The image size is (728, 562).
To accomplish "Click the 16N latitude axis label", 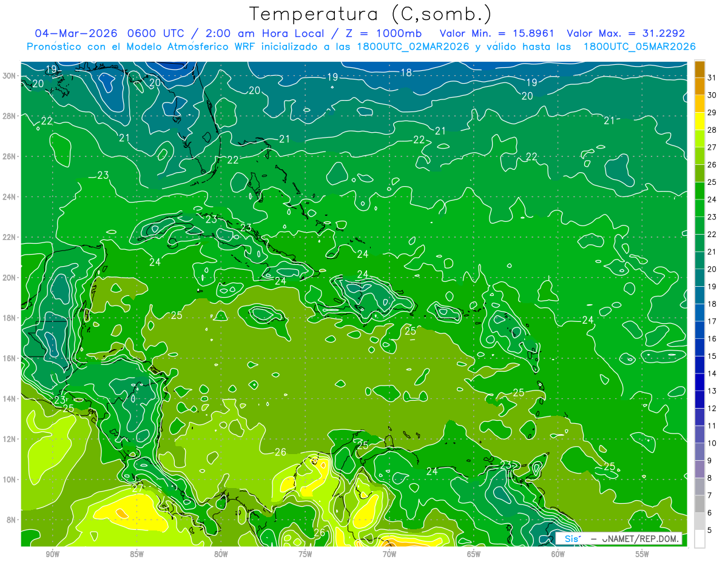I will click(x=9, y=358).
